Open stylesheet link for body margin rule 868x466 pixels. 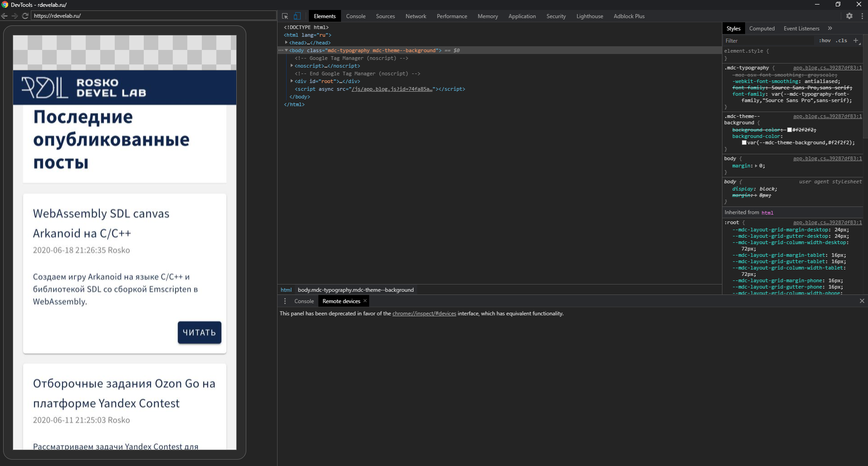click(x=827, y=158)
